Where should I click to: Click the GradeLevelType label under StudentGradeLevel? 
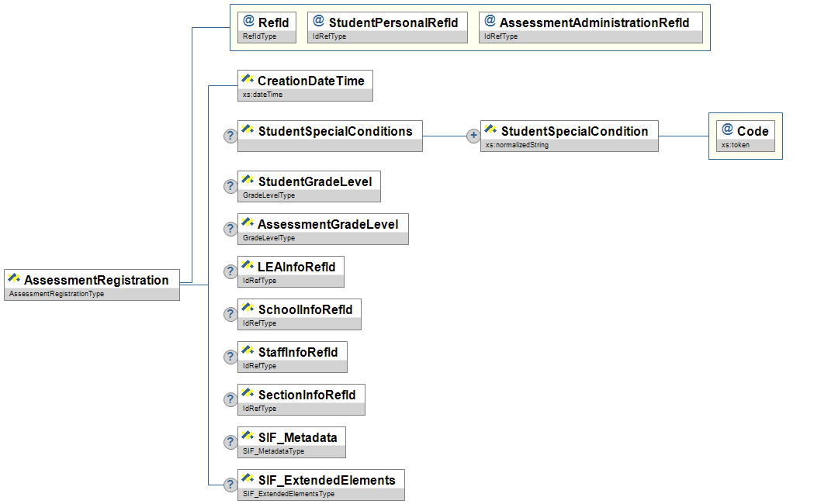pos(269,195)
